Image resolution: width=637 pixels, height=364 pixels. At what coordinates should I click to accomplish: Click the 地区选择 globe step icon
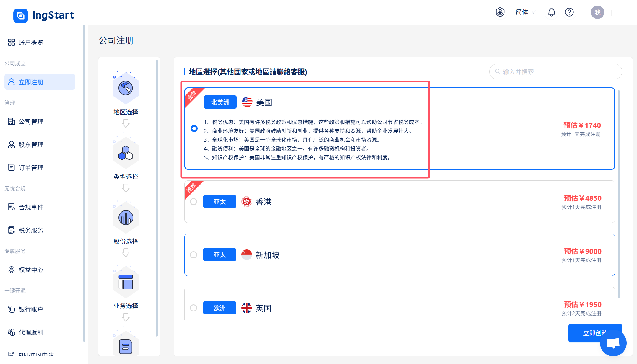126,88
